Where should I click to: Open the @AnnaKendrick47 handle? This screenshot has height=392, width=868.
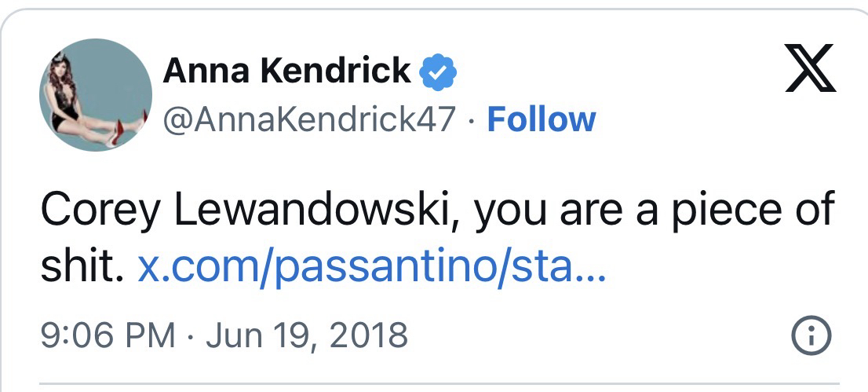pos(309,119)
